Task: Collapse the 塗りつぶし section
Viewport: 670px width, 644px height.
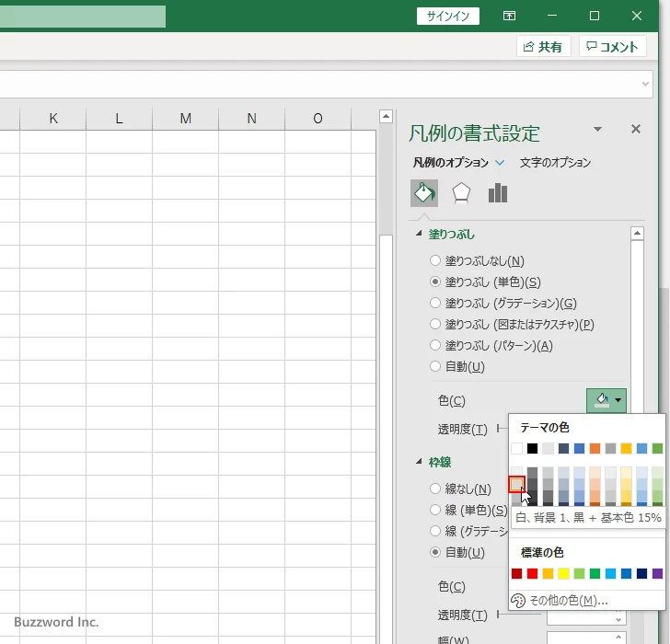Action: point(419,233)
